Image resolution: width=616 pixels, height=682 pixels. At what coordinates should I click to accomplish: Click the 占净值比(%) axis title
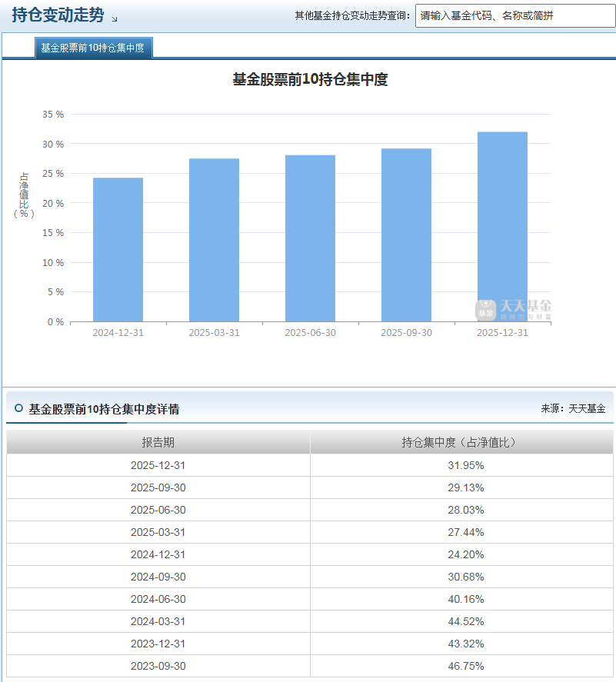click(24, 195)
